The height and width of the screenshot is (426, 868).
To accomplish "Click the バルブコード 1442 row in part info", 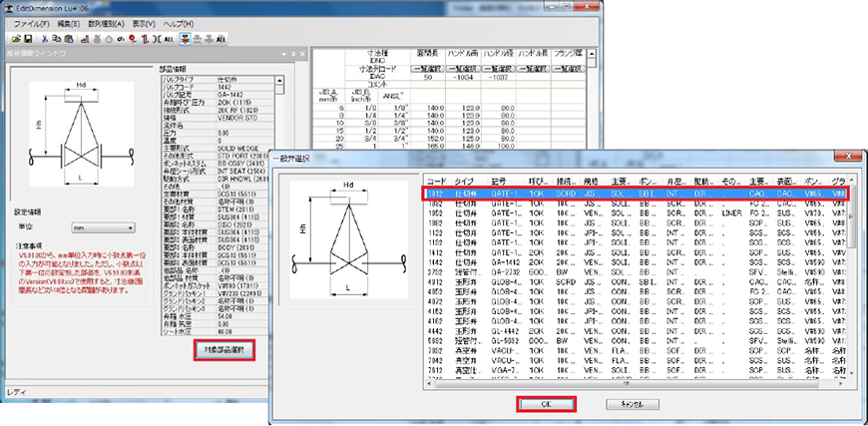I will (x=217, y=87).
